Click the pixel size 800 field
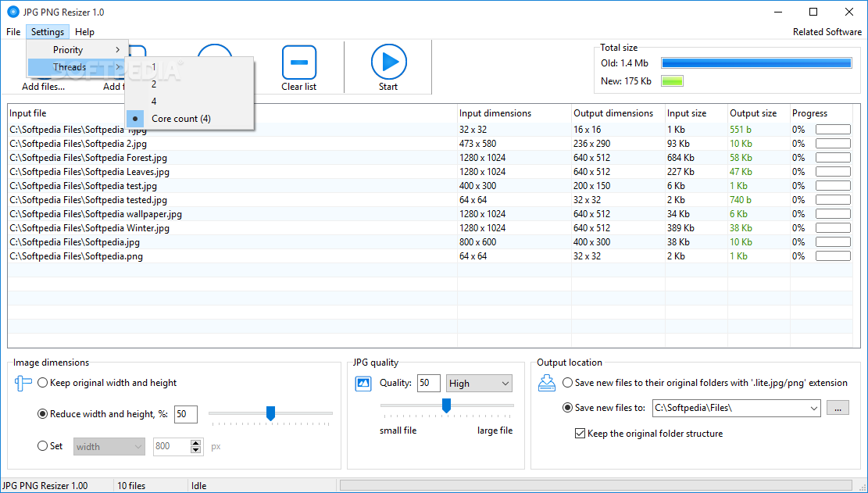868x493 pixels. click(x=172, y=447)
